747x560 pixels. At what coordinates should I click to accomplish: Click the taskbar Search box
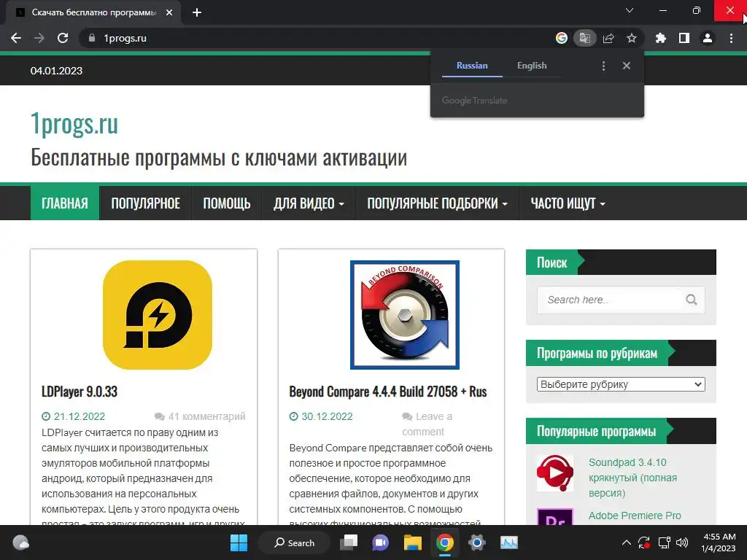click(x=294, y=542)
